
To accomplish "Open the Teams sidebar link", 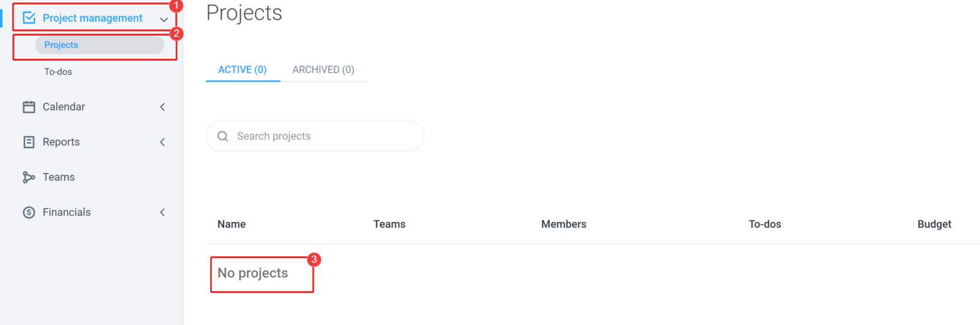I will (59, 177).
